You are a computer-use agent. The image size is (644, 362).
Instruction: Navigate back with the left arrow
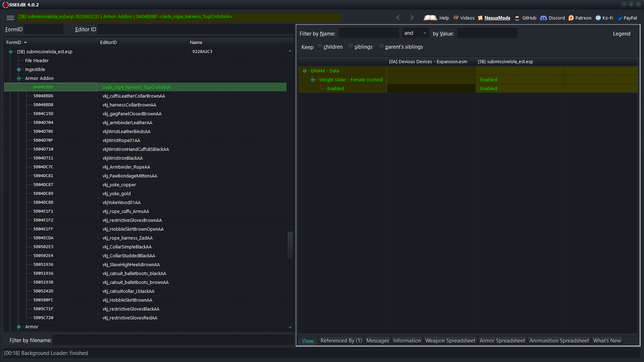(398, 18)
